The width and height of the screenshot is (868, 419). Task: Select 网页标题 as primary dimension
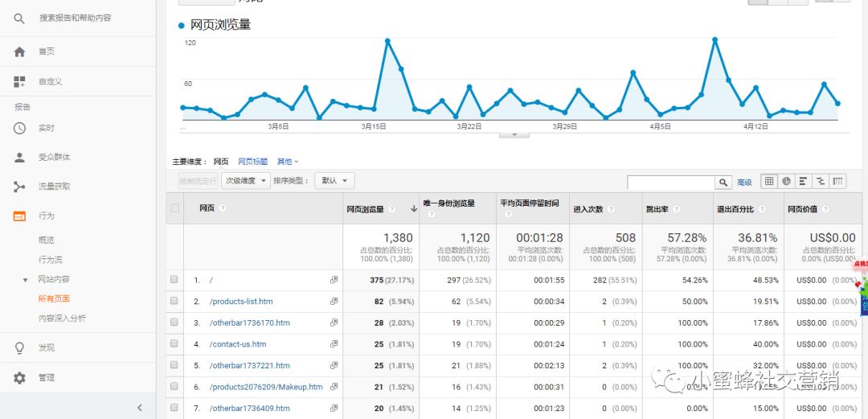click(253, 162)
